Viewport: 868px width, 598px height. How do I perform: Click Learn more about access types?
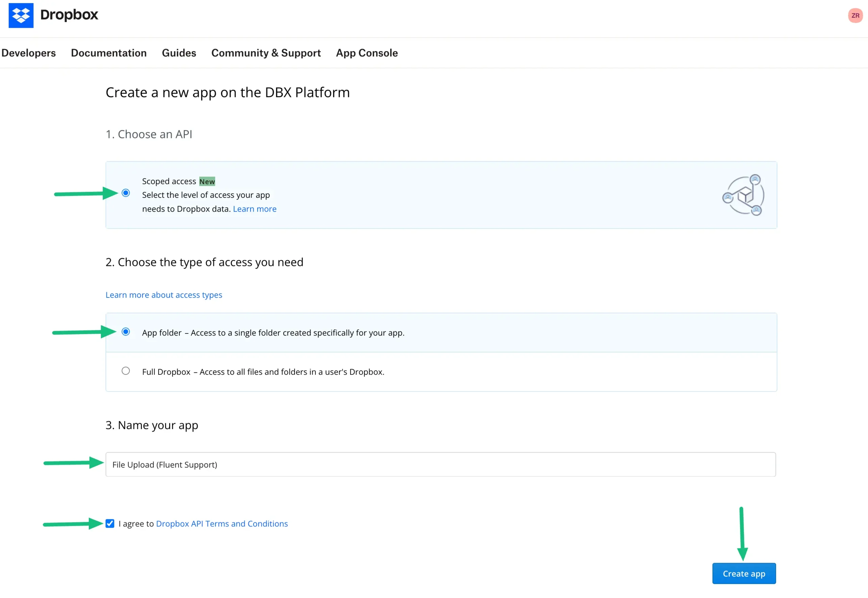164,295
